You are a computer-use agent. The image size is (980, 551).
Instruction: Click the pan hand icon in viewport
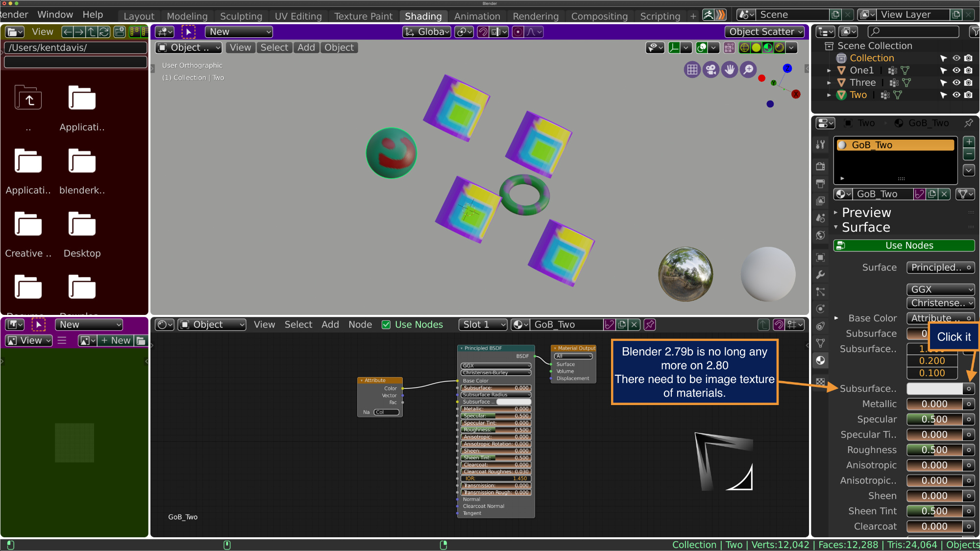(730, 70)
